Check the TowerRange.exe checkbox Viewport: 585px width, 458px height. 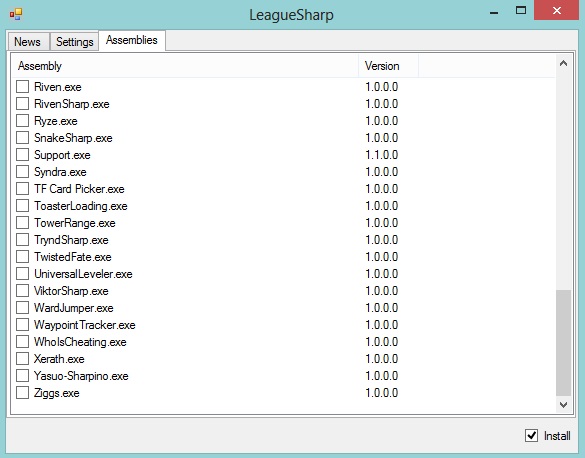point(22,223)
